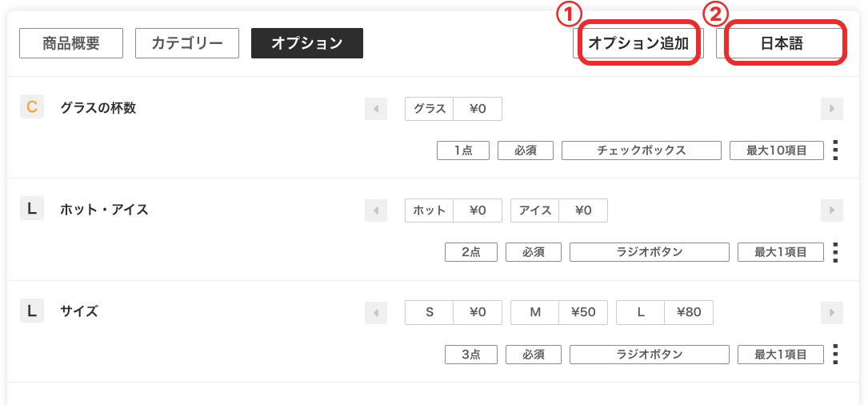Image resolution: width=868 pixels, height=405 pixels.
Task: Switch to カテゴリー tab
Action: pyautogui.click(x=187, y=43)
